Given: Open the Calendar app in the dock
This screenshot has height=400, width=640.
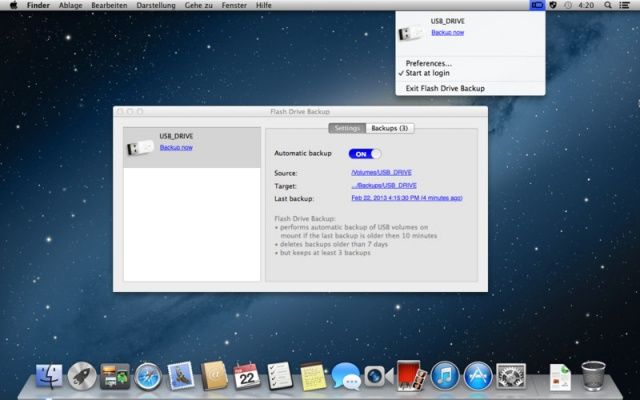Looking at the screenshot, I should point(246,376).
